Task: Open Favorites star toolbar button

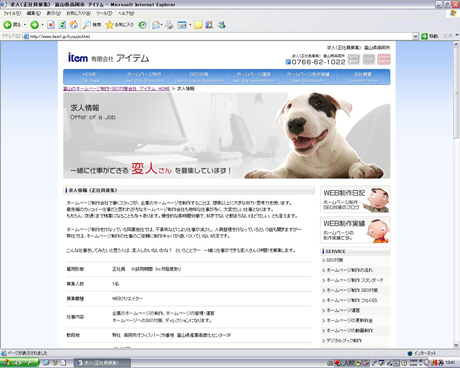Action: click(x=119, y=25)
